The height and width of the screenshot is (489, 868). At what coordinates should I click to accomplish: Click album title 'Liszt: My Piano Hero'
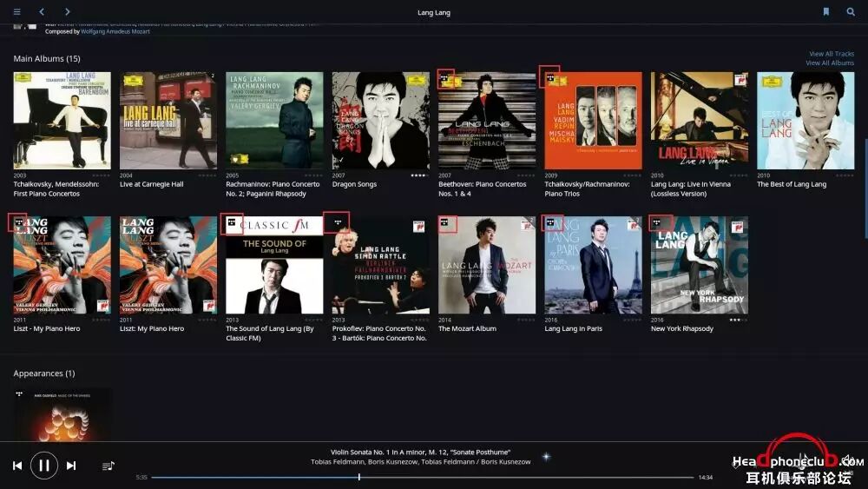(152, 328)
